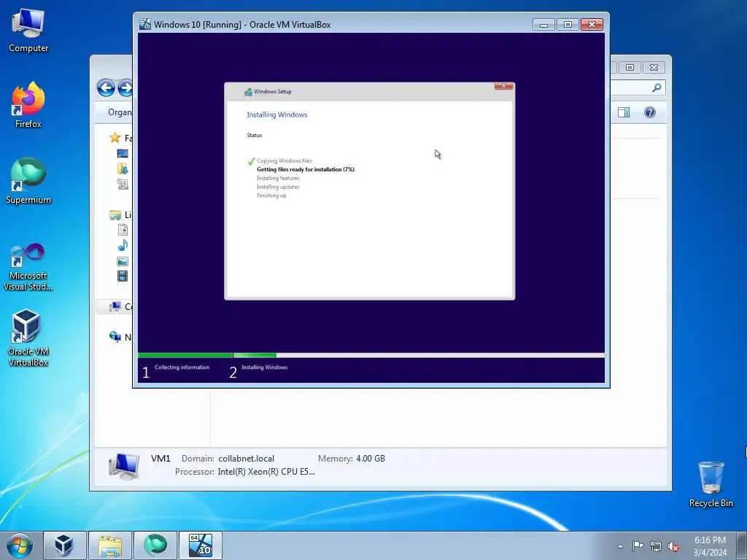Maximize the VirtualBox VM window
Image resolution: width=747 pixels, height=560 pixels.
point(568,24)
